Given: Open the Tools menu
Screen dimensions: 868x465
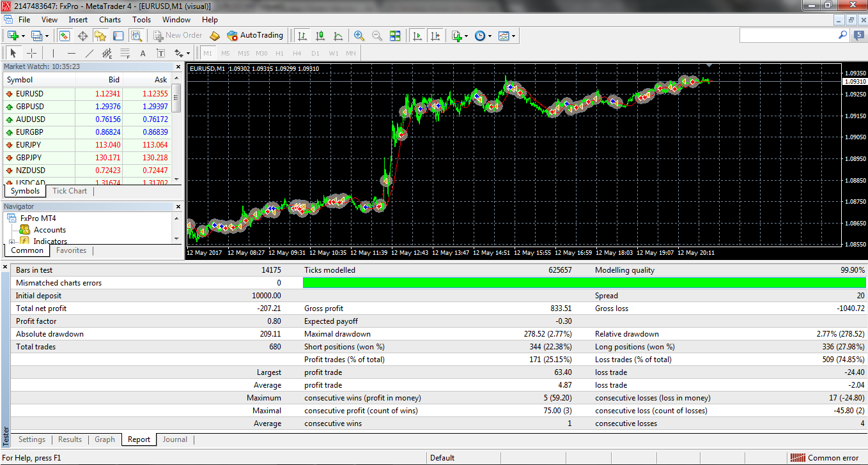Looking at the screenshot, I should 141,20.
